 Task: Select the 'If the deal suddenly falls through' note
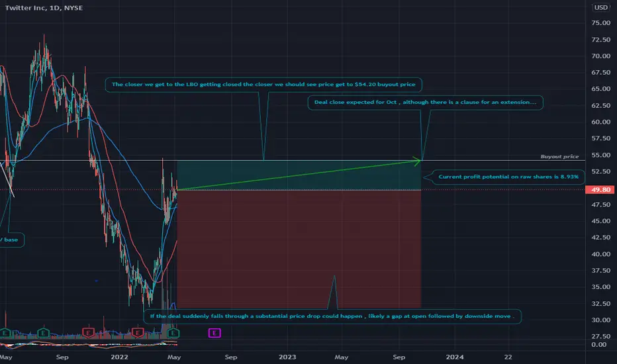332,316
